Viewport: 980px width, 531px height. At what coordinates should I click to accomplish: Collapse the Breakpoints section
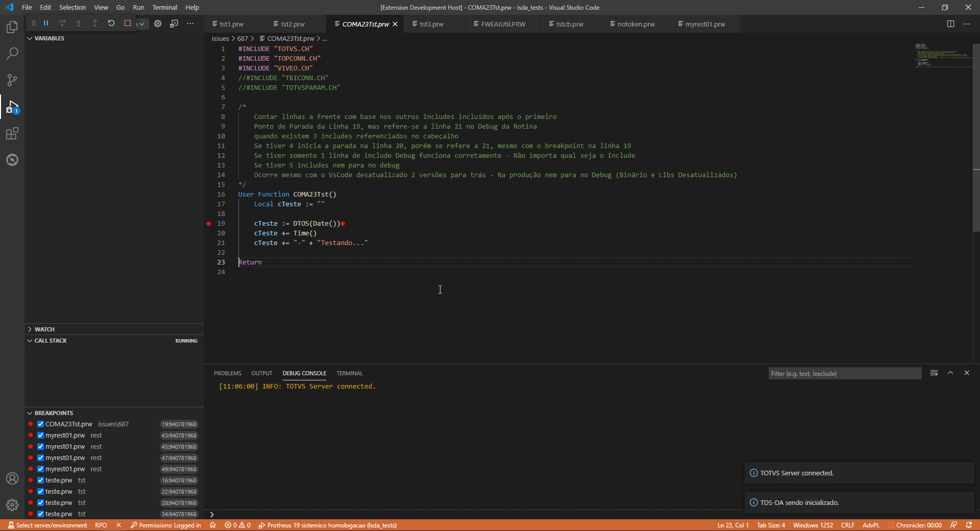pos(29,413)
